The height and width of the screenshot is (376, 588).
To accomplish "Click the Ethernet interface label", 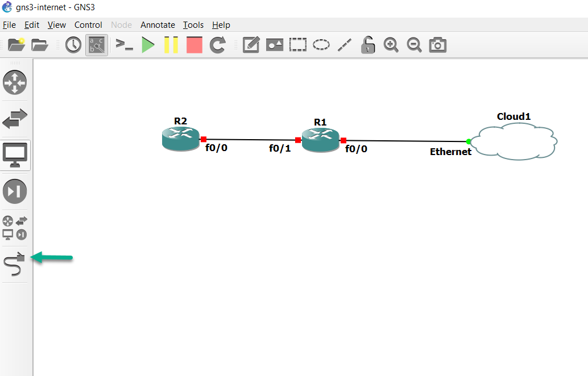I will [450, 152].
